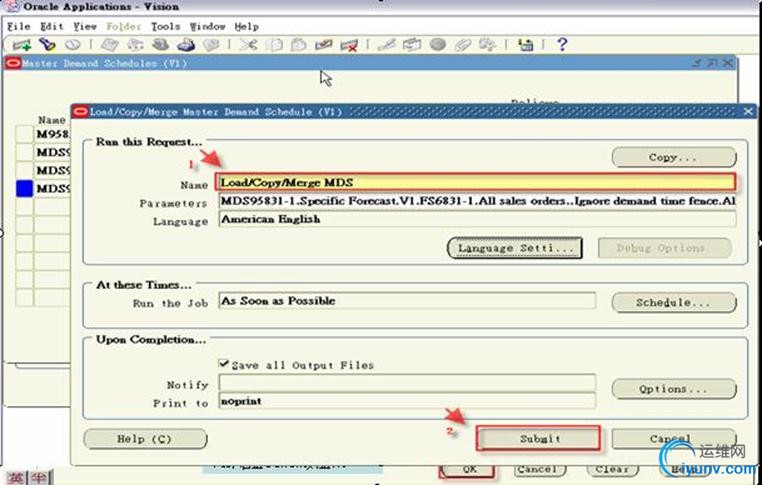Screen dimensions: 762x485
Task: Open the Tools menu
Action: pyautogui.click(x=165, y=26)
